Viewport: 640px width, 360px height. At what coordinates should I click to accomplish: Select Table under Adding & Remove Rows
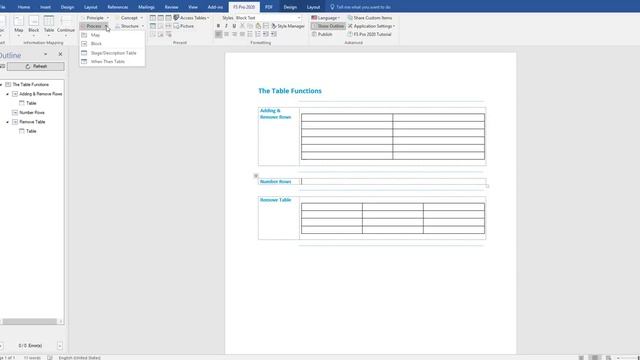(x=31, y=103)
